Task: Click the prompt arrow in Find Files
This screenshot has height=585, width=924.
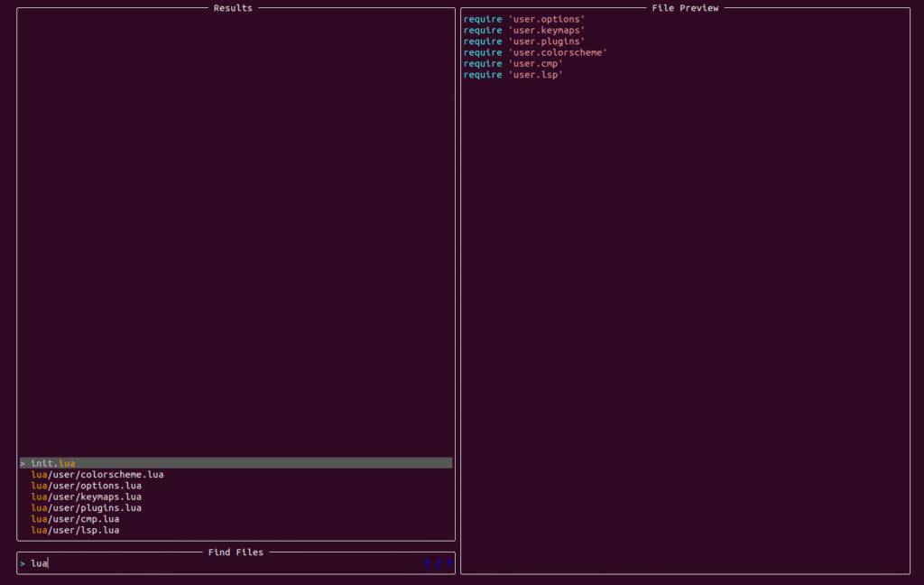Action: [23, 563]
